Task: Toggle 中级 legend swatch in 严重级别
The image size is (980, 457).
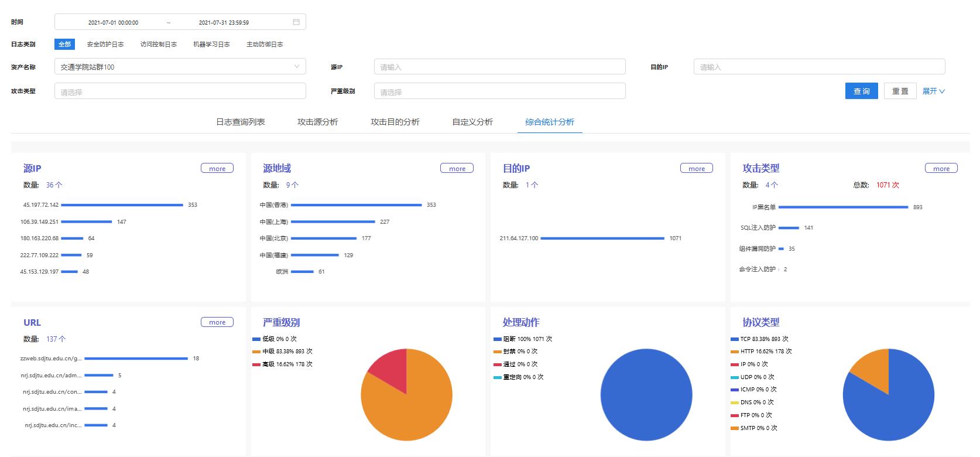Action: coord(256,352)
